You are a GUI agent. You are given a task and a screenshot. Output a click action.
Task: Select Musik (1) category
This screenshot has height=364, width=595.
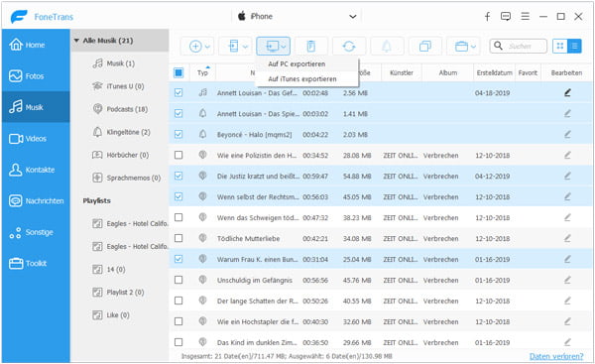click(120, 63)
